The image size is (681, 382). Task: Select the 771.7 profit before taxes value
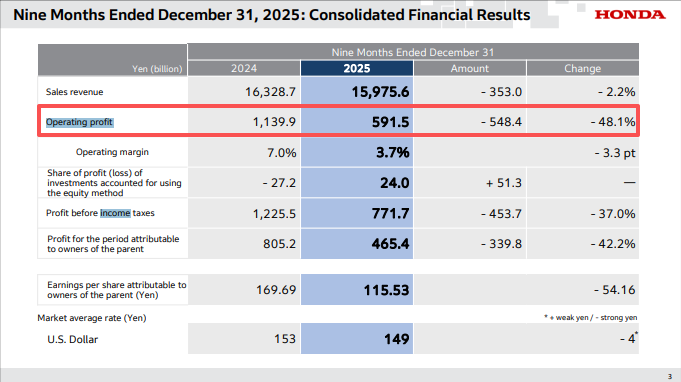[390, 214]
